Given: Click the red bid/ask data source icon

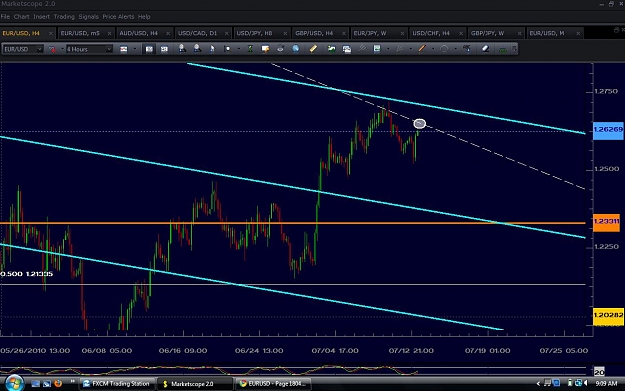Looking at the screenshot, I should point(52,49).
